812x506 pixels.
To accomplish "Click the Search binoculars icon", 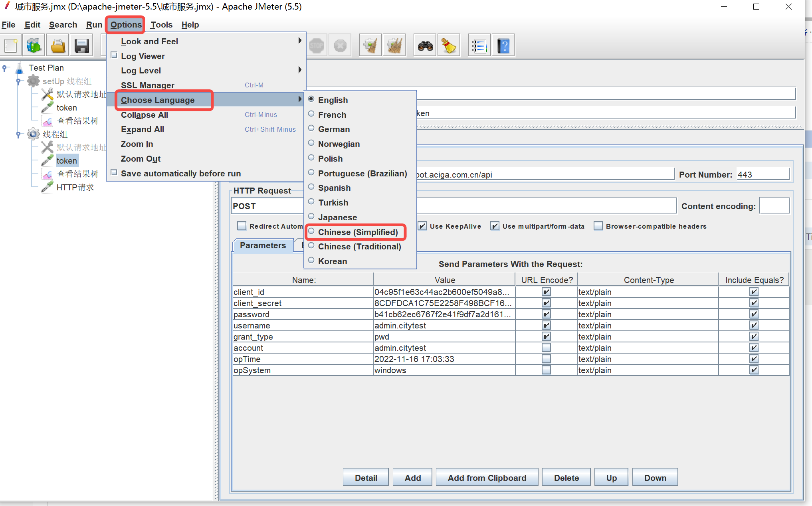I will point(425,45).
